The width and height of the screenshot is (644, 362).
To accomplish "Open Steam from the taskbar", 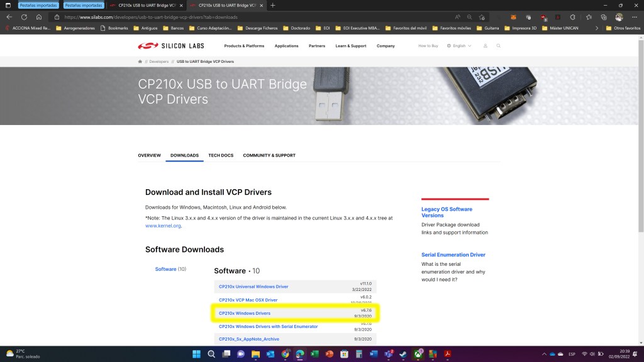I will pos(402,354).
